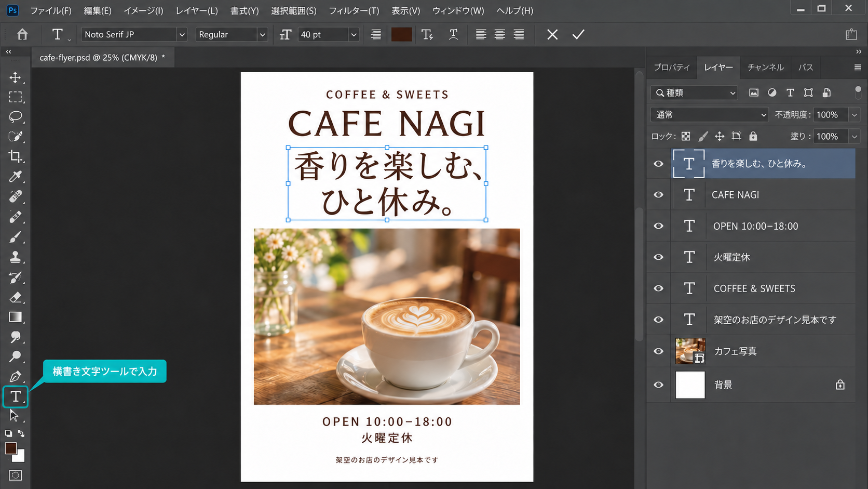The width and height of the screenshot is (868, 489).
Task: Switch to the プロパティ tab
Action: (x=672, y=67)
